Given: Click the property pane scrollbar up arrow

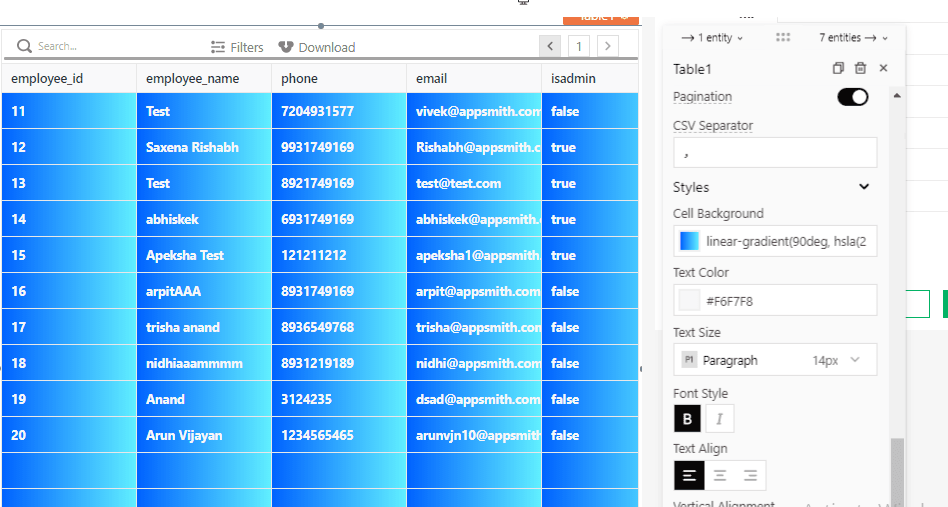Looking at the screenshot, I should [897, 95].
